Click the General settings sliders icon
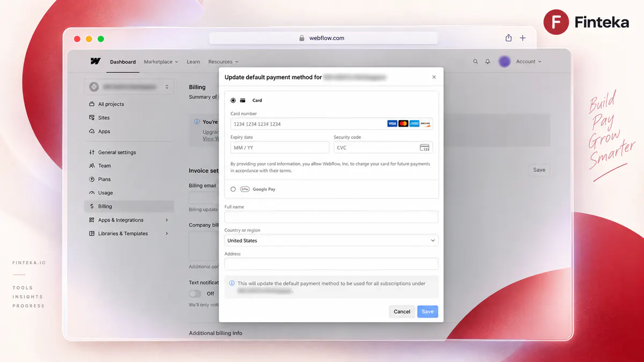644x362 pixels. pos(92,152)
